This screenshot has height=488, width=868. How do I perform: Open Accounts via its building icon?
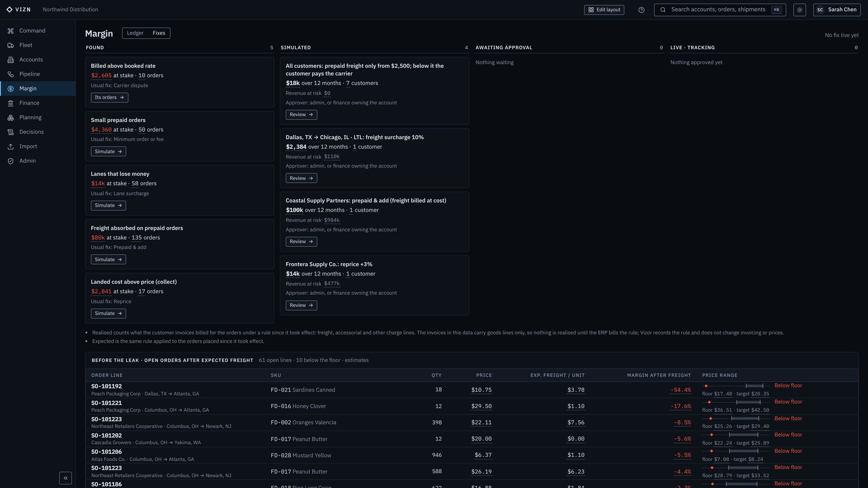pyautogui.click(x=10, y=60)
